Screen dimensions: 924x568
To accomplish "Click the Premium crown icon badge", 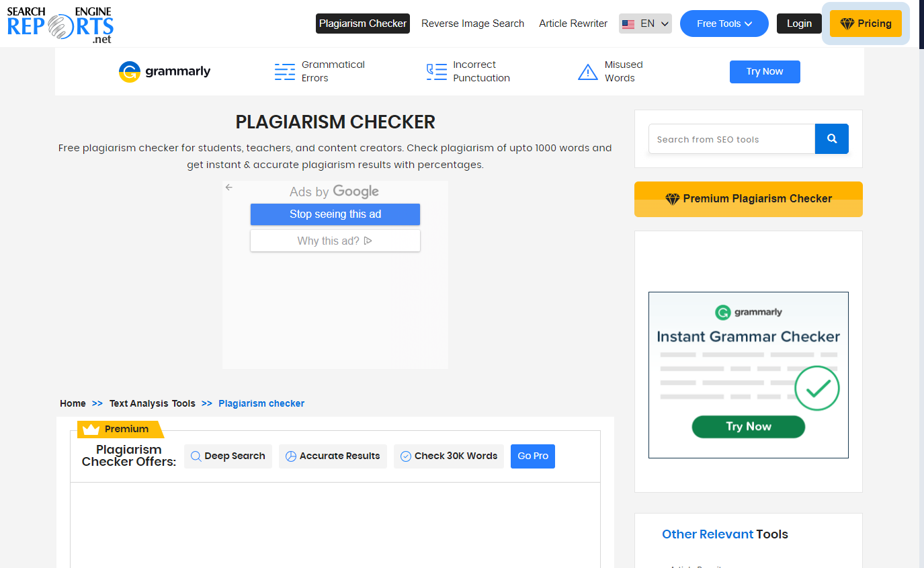I will (91, 429).
